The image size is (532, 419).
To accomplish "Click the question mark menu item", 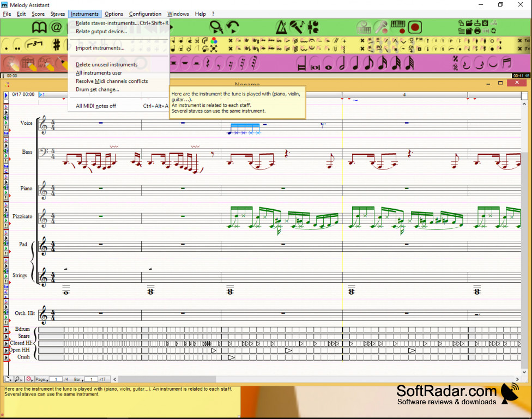I will pyautogui.click(x=213, y=14).
